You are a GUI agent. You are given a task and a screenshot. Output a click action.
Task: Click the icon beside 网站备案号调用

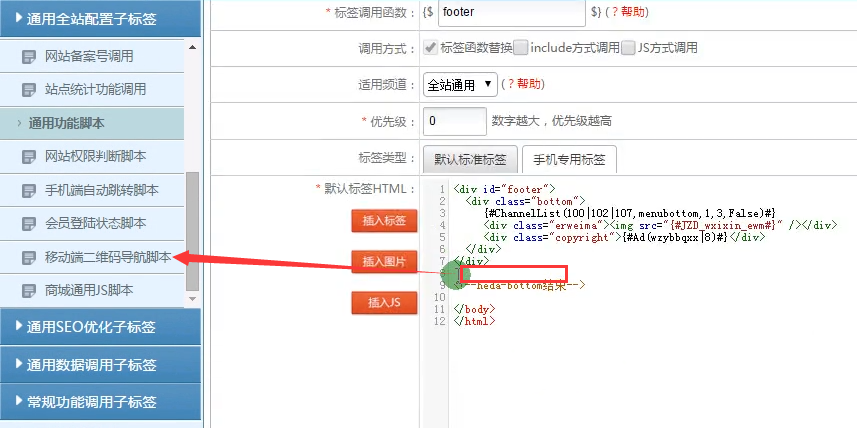29,57
